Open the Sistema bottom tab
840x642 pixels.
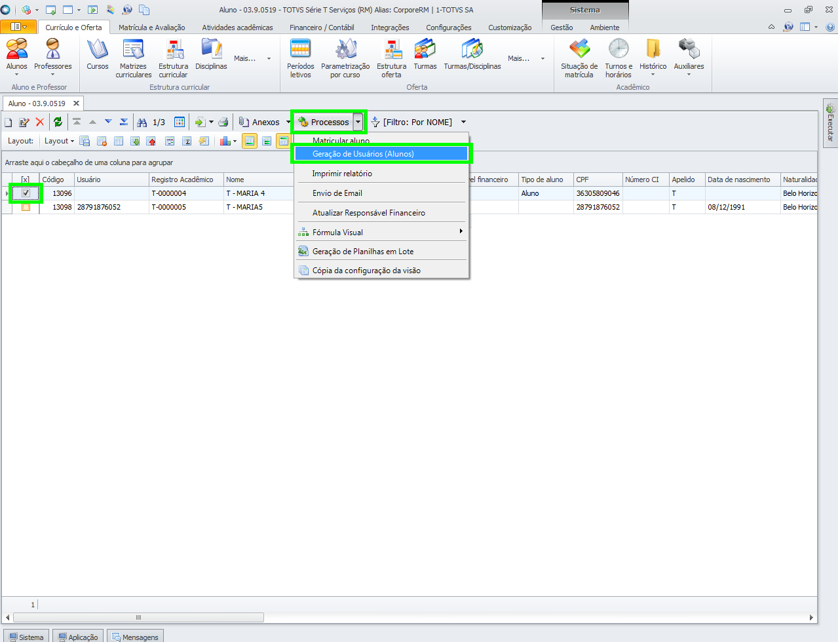[26, 637]
